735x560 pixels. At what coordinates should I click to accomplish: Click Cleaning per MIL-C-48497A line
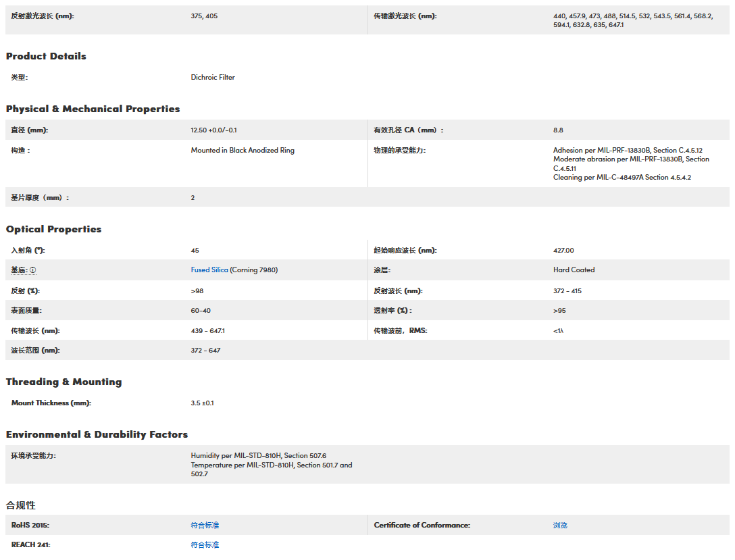tap(622, 178)
